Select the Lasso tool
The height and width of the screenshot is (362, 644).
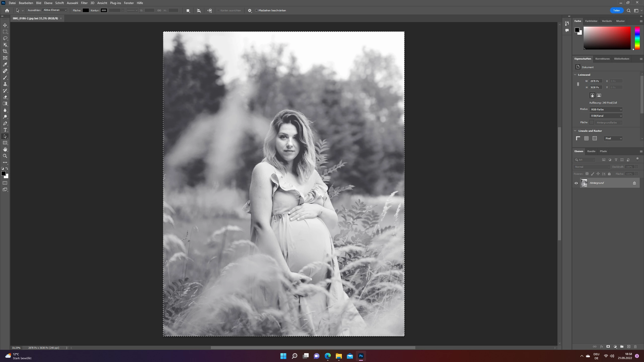5,38
